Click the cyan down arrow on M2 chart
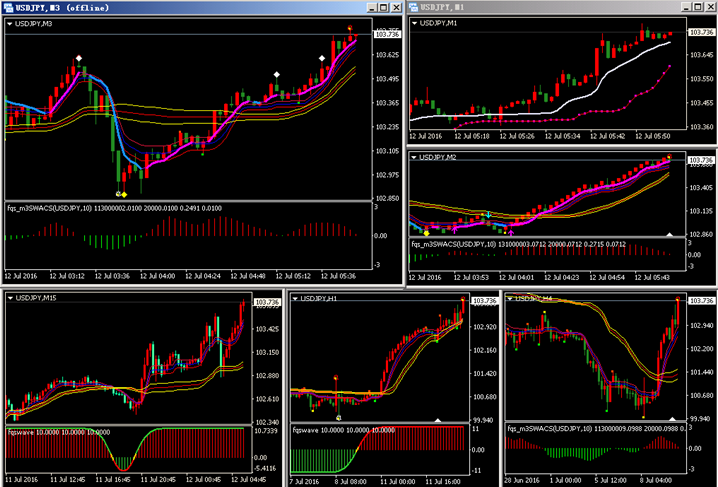Screen dimensions: 718x487 488,215
